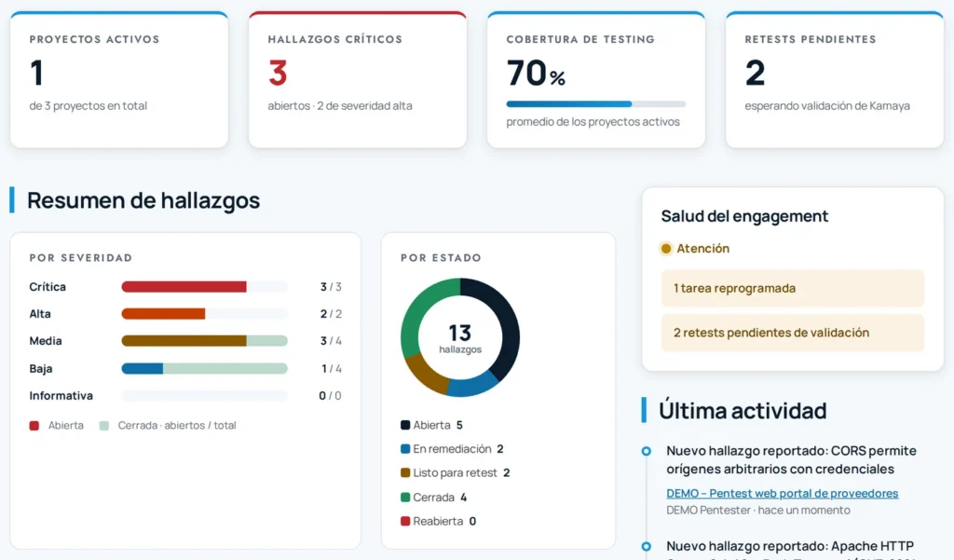The width and height of the screenshot is (954, 560).
Task: Click 'de 3 proyectos en total' text
Action: coord(89,106)
